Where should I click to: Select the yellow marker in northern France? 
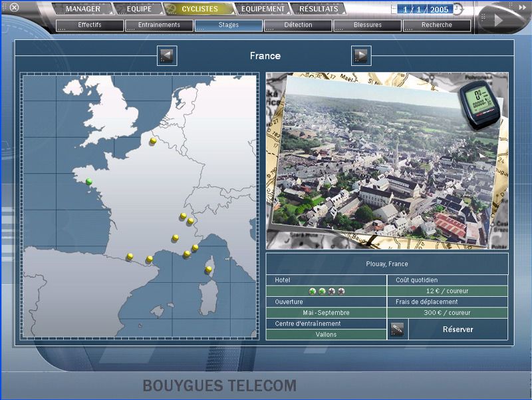click(x=153, y=140)
